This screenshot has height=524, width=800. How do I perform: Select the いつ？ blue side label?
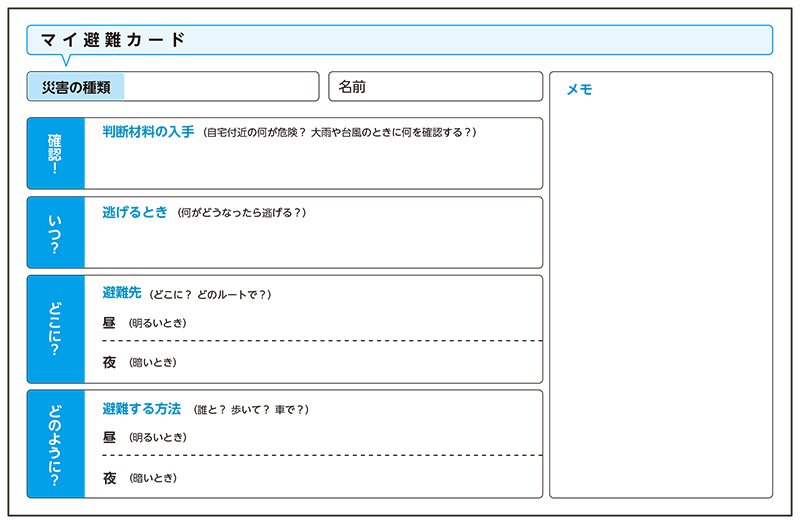pos(56,233)
